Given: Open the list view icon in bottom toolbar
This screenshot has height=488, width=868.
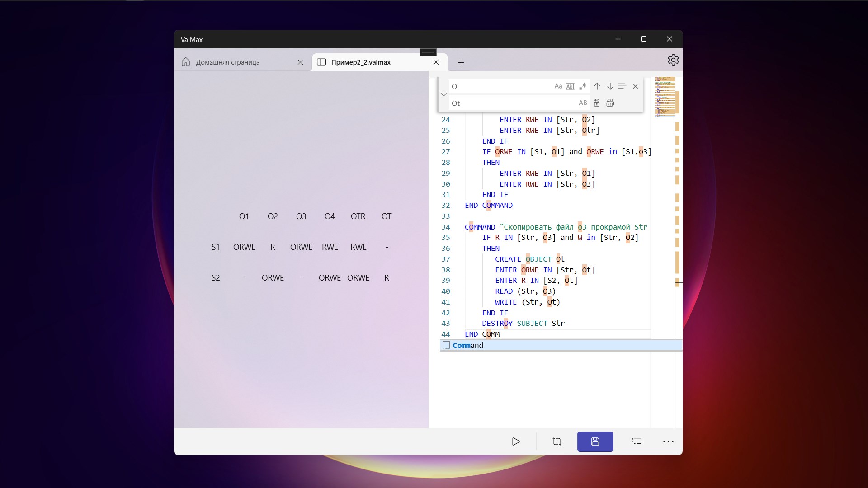Looking at the screenshot, I should pos(637,441).
